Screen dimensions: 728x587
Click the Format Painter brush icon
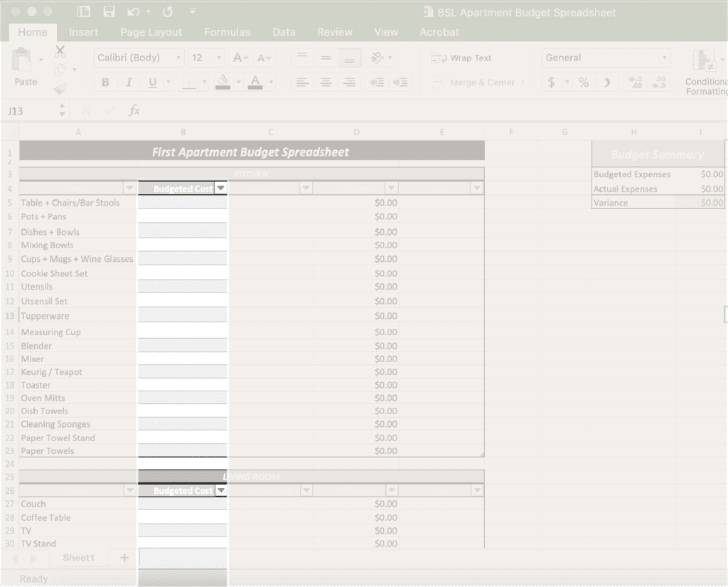[60, 88]
